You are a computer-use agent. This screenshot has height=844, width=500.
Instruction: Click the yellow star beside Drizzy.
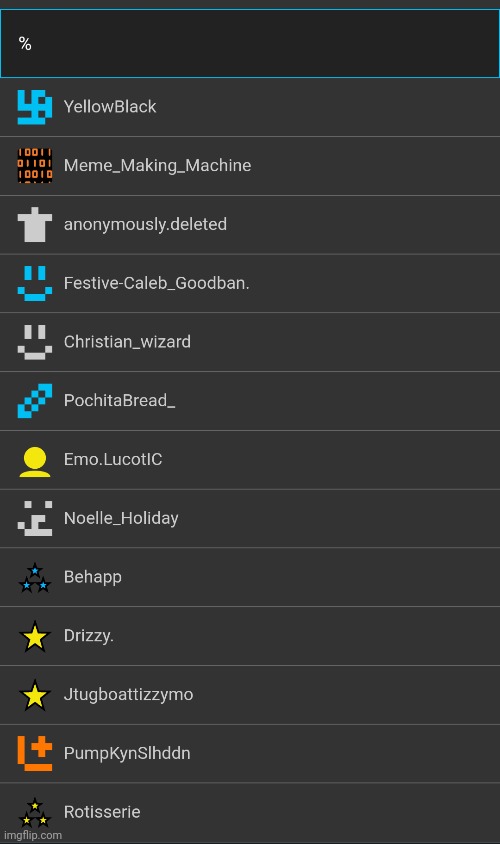point(34,636)
